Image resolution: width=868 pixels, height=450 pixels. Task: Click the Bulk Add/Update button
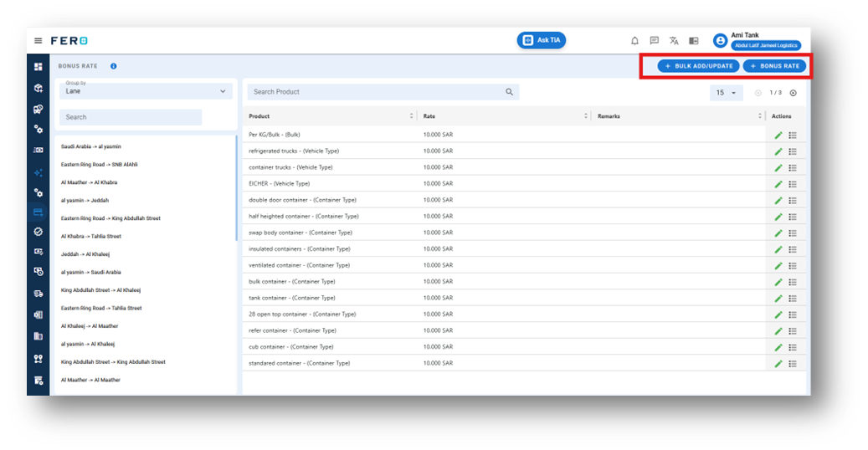point(699,66)
